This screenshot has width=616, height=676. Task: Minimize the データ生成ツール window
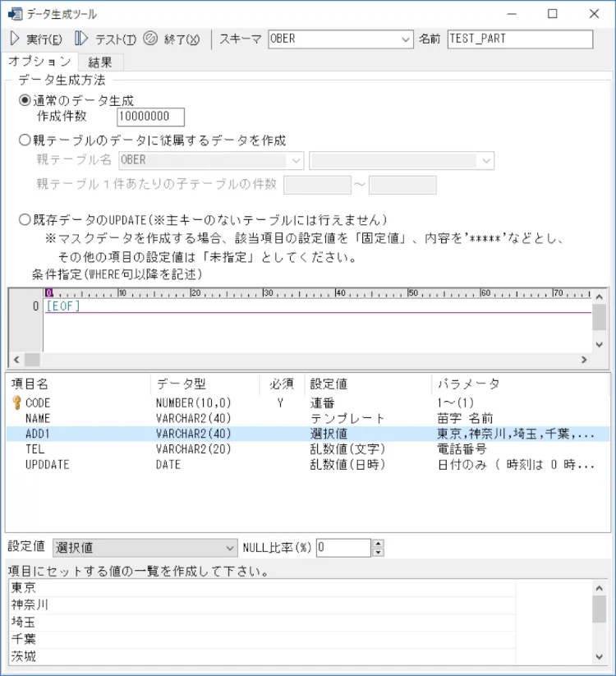(x=512, y=14)
